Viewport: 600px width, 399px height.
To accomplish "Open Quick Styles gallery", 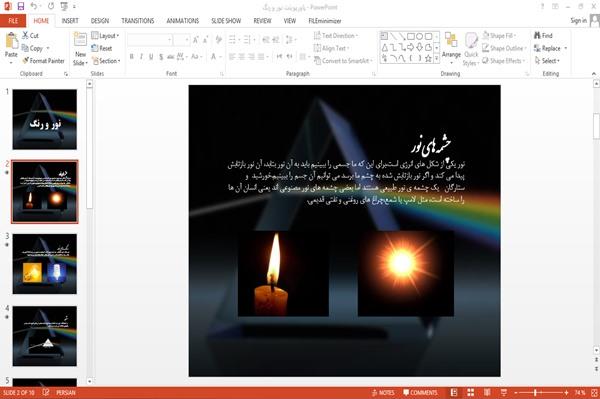I will 471,49.
